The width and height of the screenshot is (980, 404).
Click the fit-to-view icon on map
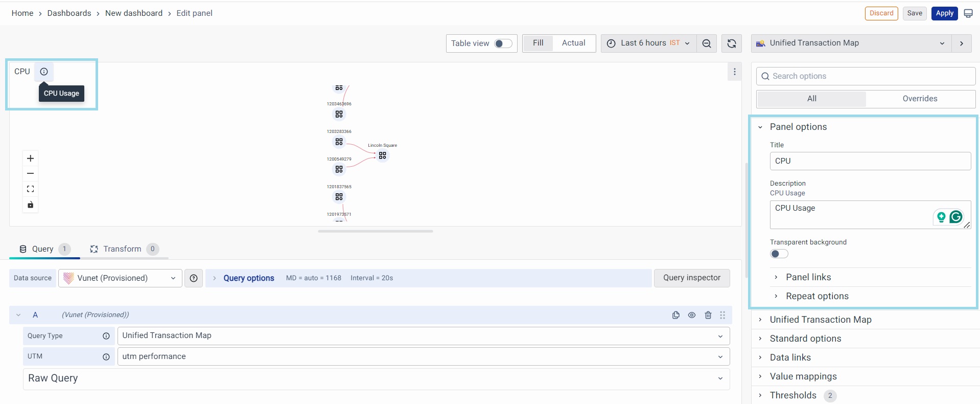(x=31, y=189)
